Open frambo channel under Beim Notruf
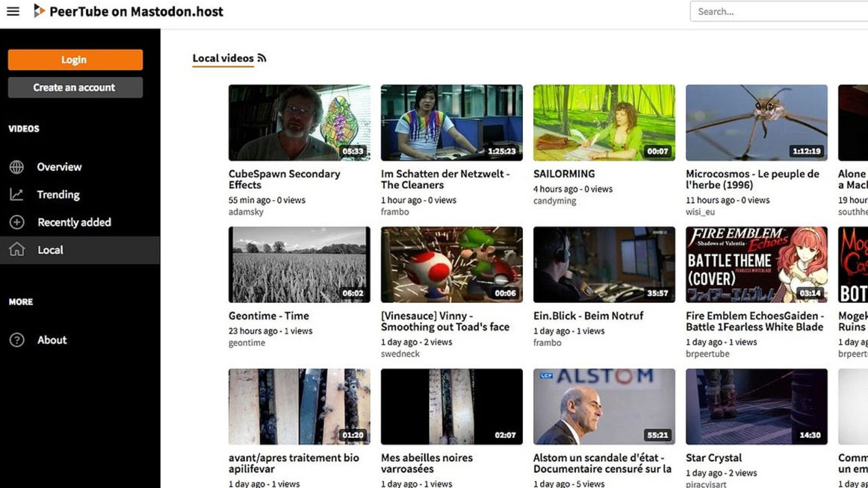868x488 pixels. coord(547,343)
